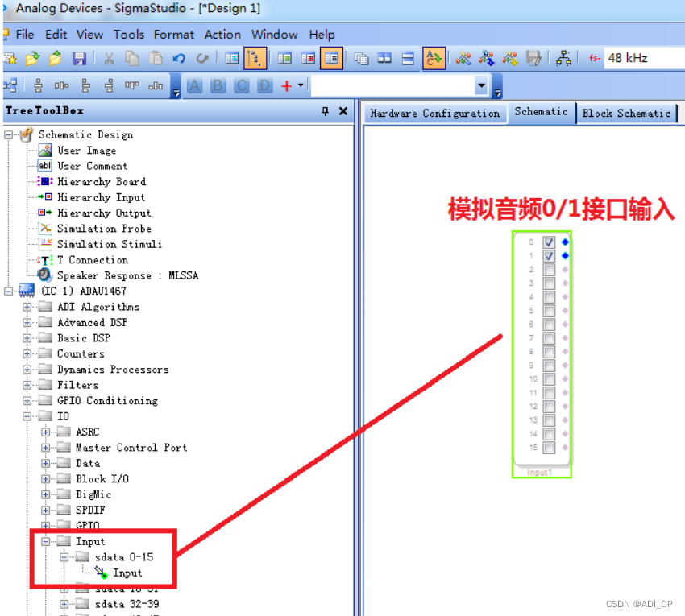Click the 48 kHz sample rate field

click(645, 58)
